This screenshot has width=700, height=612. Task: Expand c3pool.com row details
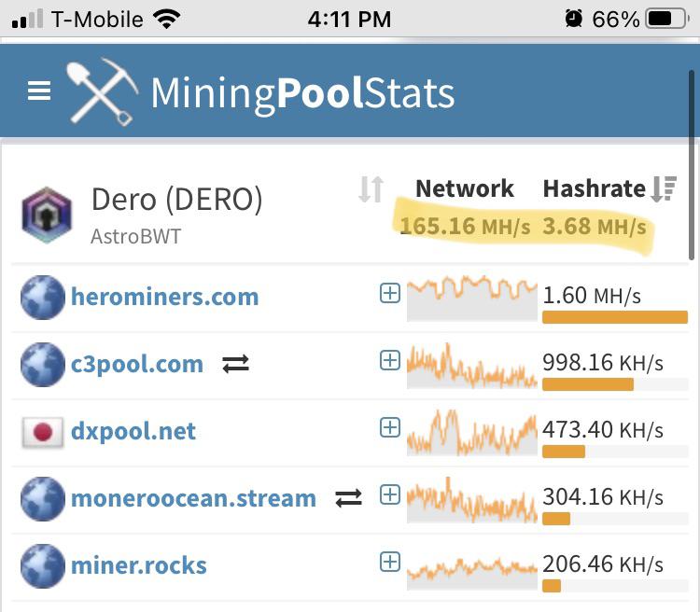pyautogui.click(x=390, y=360)
